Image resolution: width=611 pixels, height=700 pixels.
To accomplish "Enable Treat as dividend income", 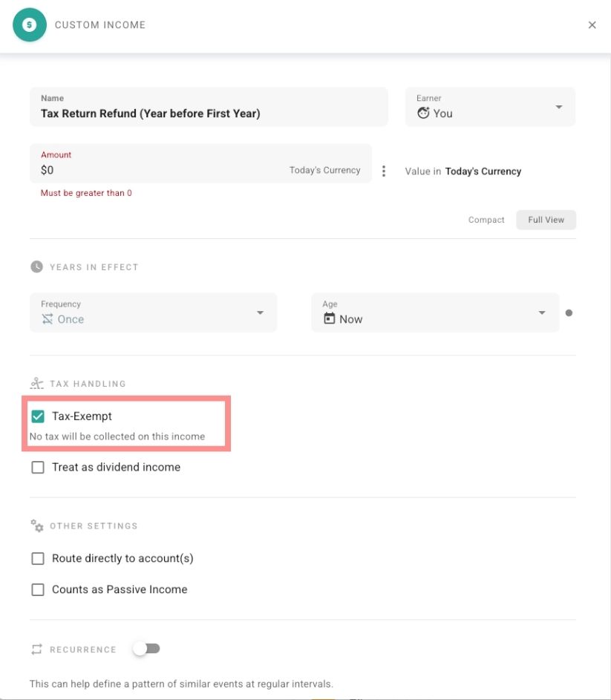I will coord(37,467).
